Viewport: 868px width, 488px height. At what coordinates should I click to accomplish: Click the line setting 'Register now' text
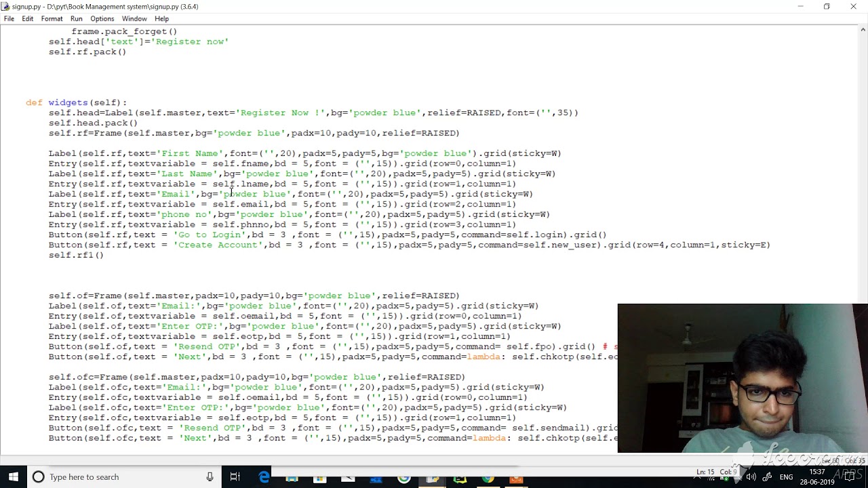point(138,41)
